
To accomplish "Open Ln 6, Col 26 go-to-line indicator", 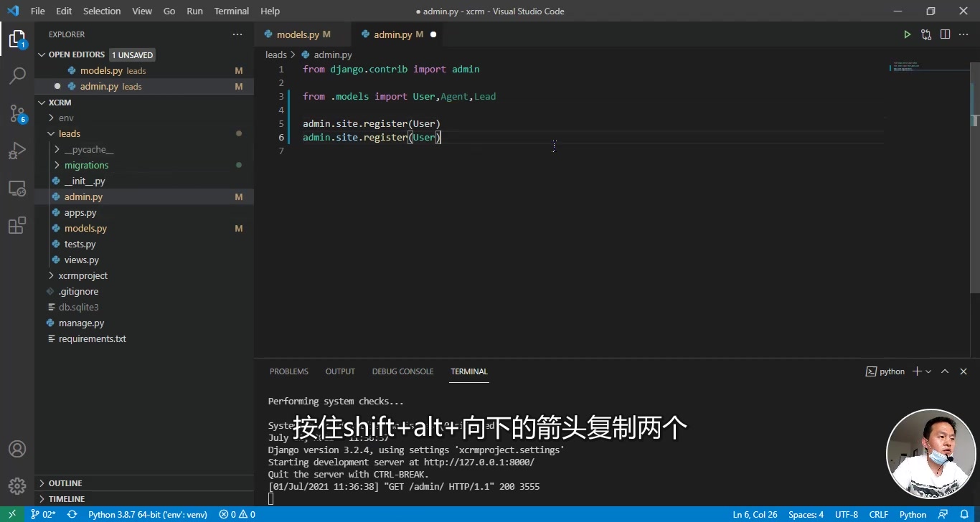I will click(x=755, y=514).
